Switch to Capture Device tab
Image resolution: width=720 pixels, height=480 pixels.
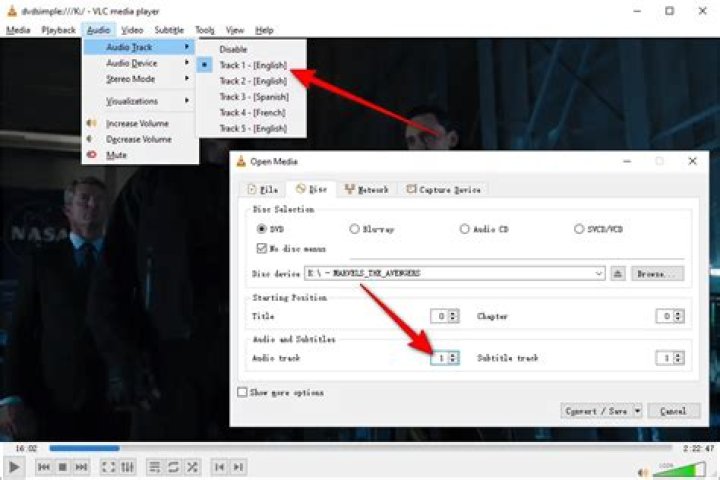tap(444, 190)
